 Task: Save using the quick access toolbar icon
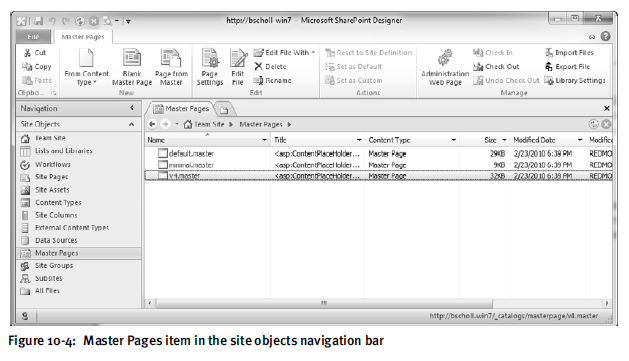click(x=39, y=21)
